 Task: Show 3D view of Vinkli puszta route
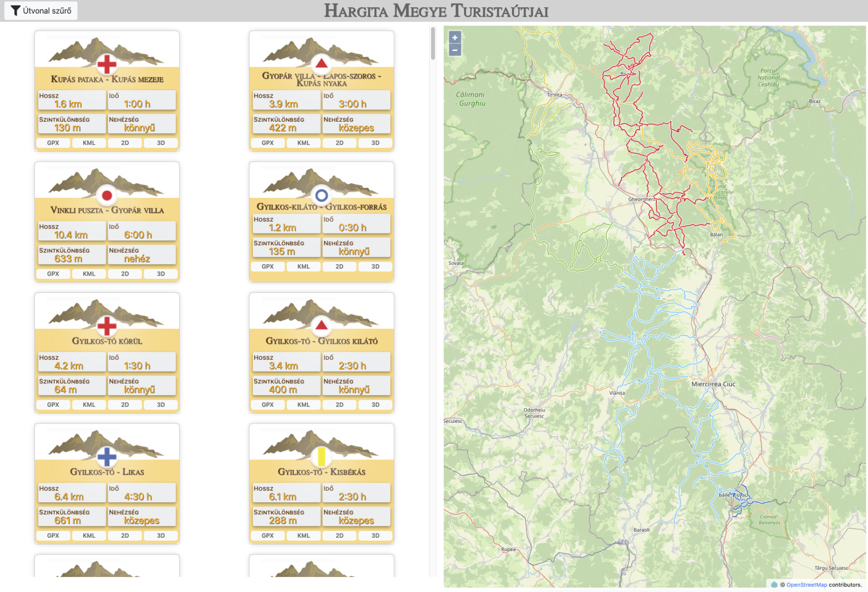(x=161, y=274)
